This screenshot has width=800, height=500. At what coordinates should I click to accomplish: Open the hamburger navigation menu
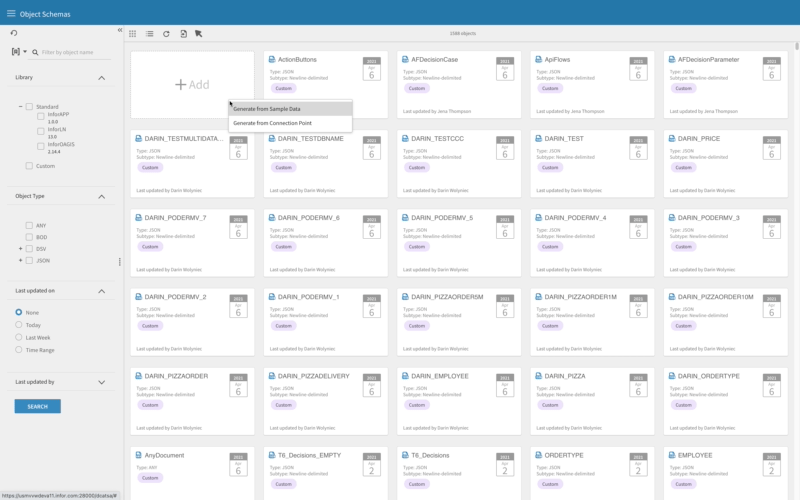click(x=11, y=13)
